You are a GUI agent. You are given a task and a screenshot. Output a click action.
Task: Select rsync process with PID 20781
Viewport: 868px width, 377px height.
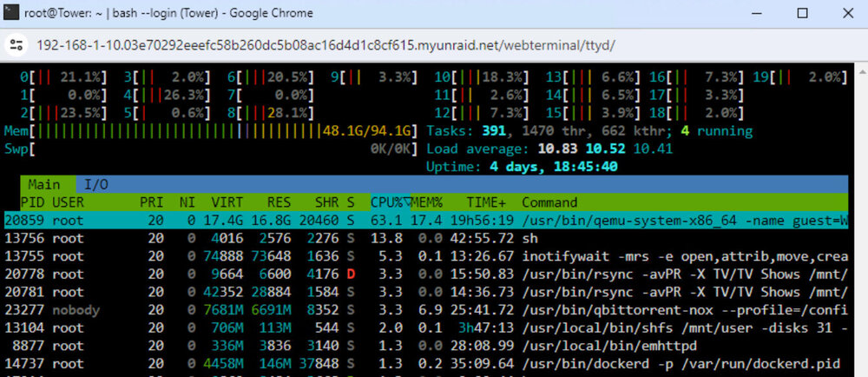pyautogui.click(x=426, y=292)
